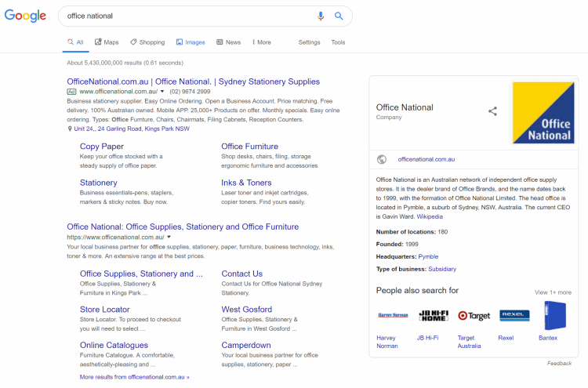Click the JB Hi-Fi logo
The height and width of the screenshot is (388, 588).
[x=434, y=316]
